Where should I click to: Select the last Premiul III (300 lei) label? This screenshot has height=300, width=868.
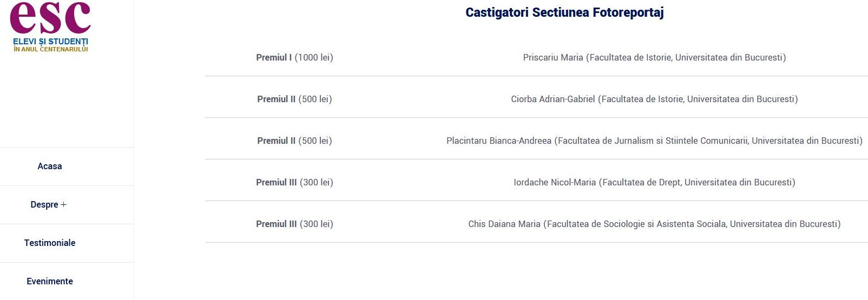click(294, 224)
